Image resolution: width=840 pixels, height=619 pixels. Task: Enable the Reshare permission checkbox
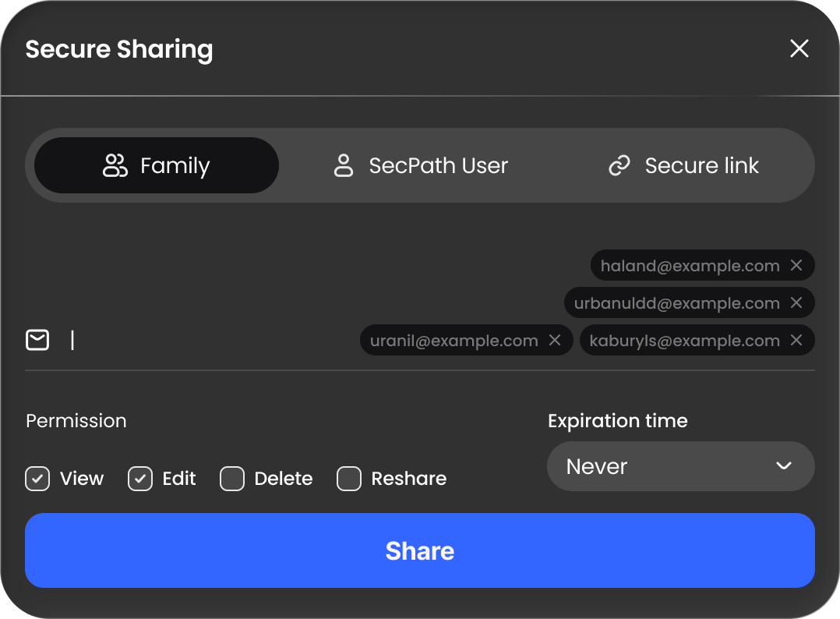coord(349,479)
